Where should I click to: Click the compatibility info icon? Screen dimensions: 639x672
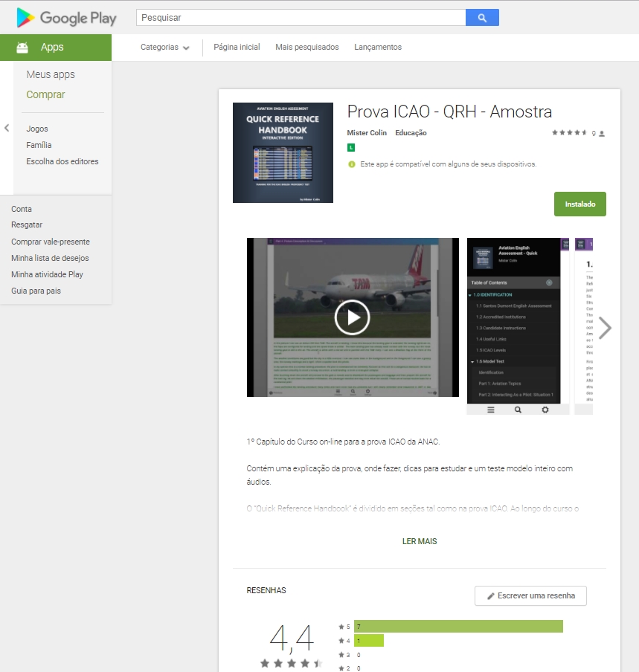coord(352,164)
